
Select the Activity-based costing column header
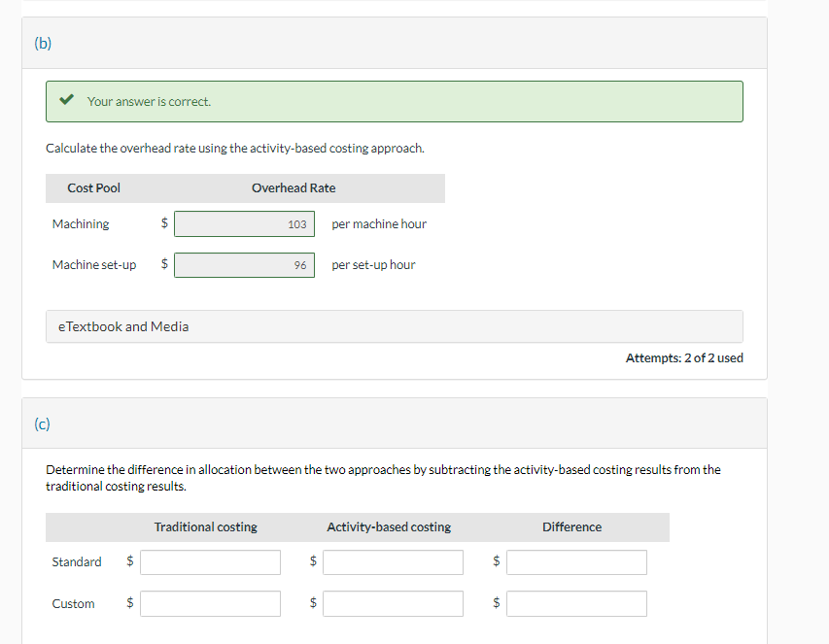point(388,526)
